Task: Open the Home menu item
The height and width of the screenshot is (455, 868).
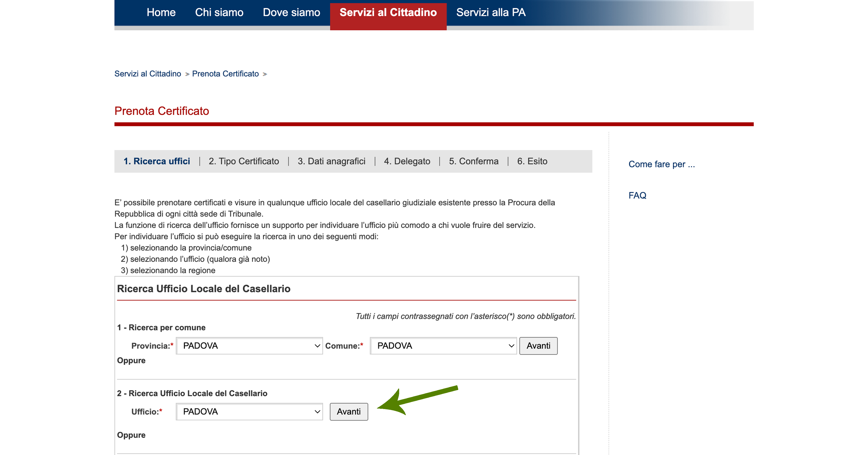Action: pos(161,12)
